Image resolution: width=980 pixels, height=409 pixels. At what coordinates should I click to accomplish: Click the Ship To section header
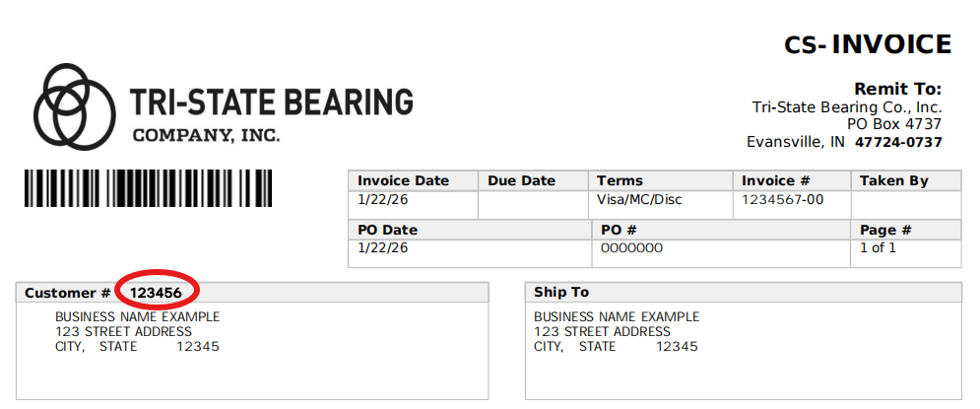pos(561,293)
